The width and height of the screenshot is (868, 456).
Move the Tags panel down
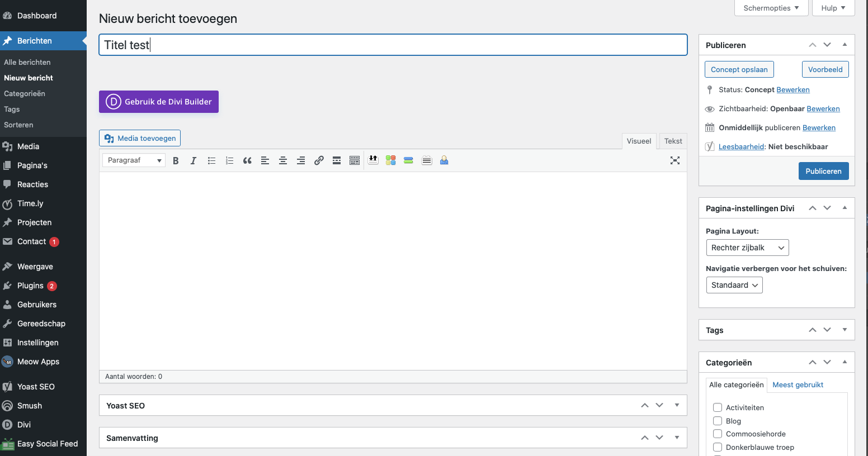827,330
